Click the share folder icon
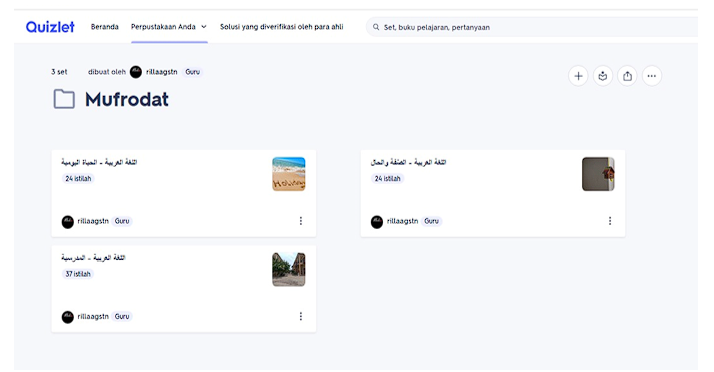 pos(627,76)
